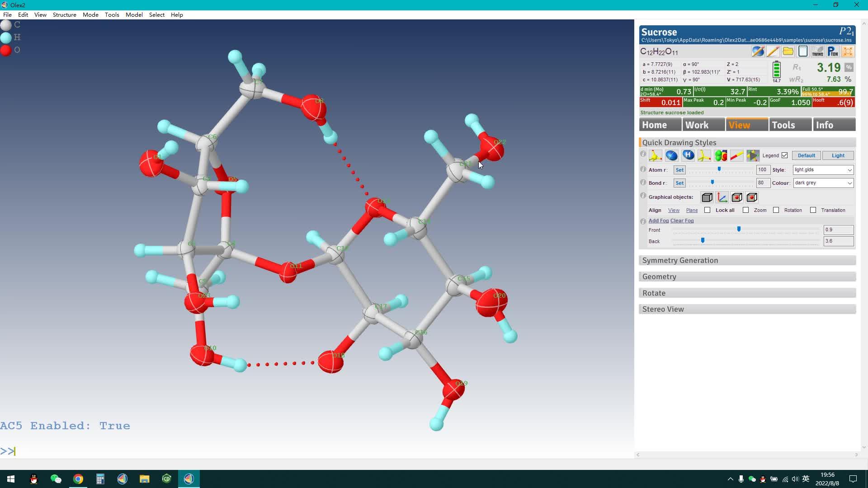Viewport: 868px width, 488px height.
Task: Click the blue H hydrogen display icon
Action: coord(688,155)
